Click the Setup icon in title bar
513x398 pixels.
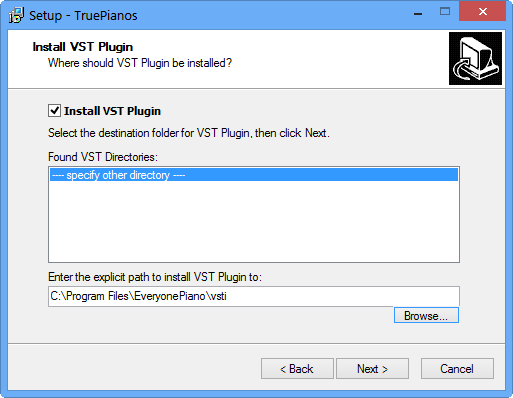pos(16,15)
